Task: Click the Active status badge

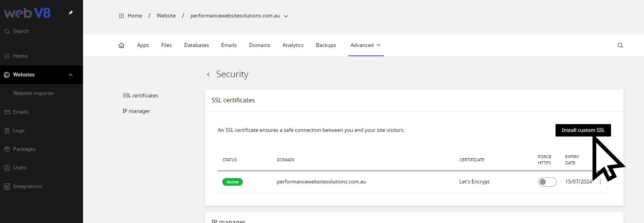Action: pos(232,182)
